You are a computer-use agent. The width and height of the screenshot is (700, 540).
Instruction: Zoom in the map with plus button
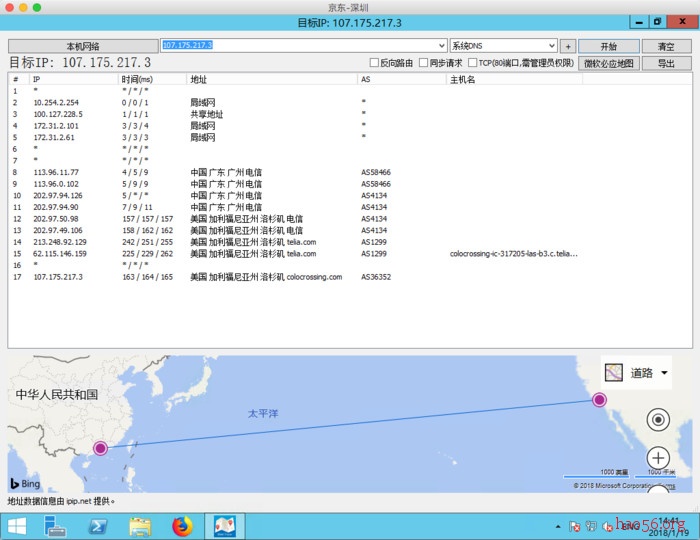click(x=658, y=458)
